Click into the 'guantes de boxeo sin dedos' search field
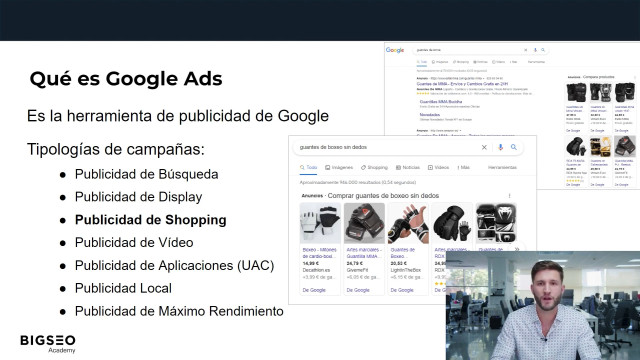This screenshot has height=360, width=640. (x=388, y=147)
